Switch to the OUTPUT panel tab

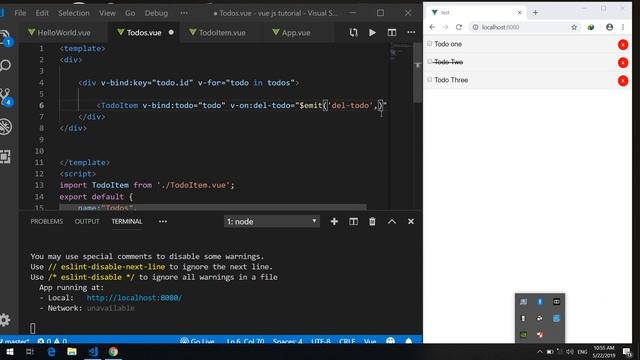click(x=87, y=221)
